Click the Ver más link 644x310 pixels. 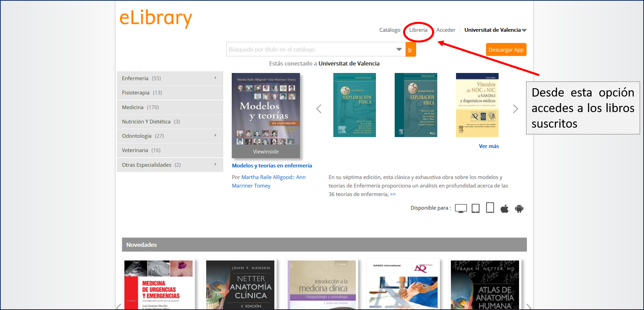point(489,146)
